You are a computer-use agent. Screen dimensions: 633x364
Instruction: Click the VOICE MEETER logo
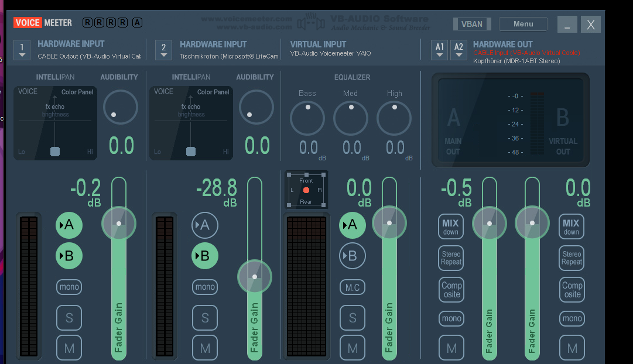[x=43, y=23]
